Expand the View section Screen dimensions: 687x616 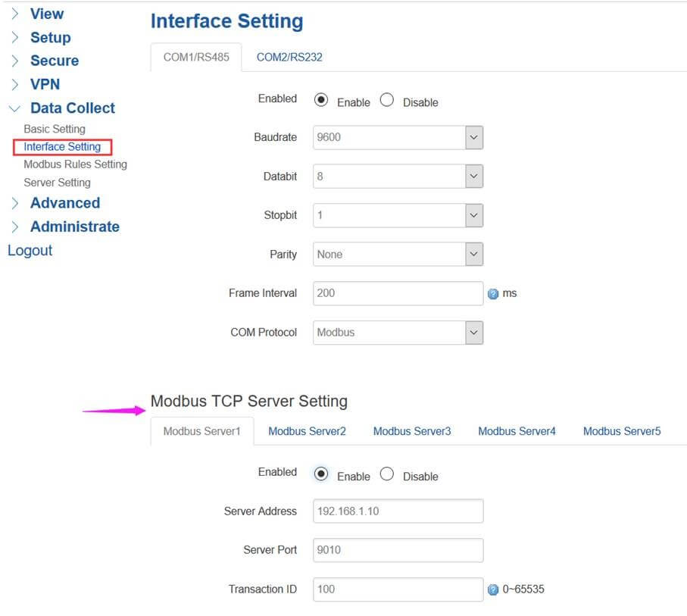pos(47,13)
